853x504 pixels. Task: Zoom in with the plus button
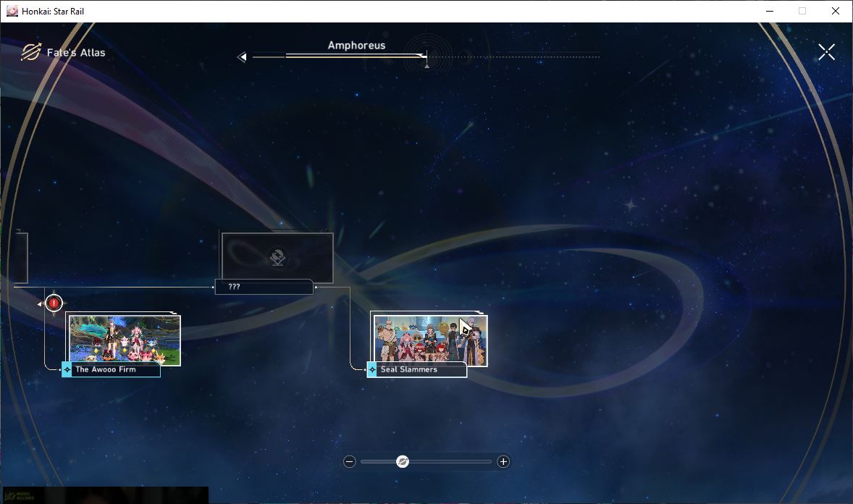(503, 461)
